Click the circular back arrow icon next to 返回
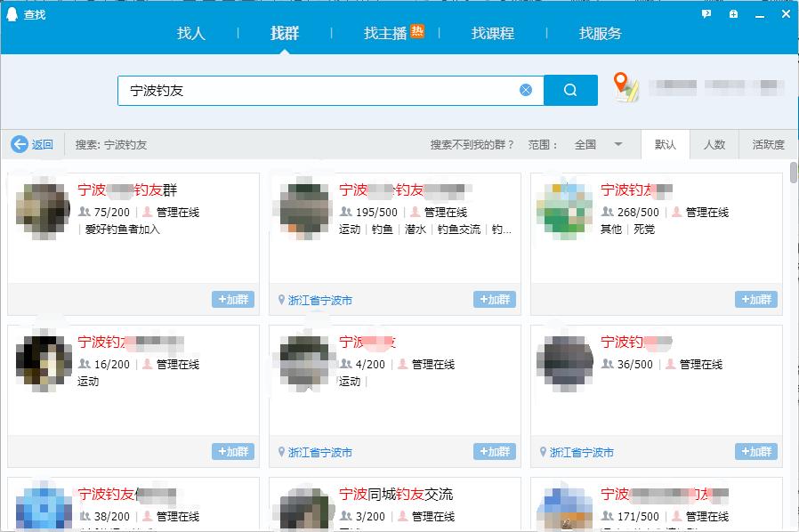Viewport: 799px width, 532px height. click(19, 143)
